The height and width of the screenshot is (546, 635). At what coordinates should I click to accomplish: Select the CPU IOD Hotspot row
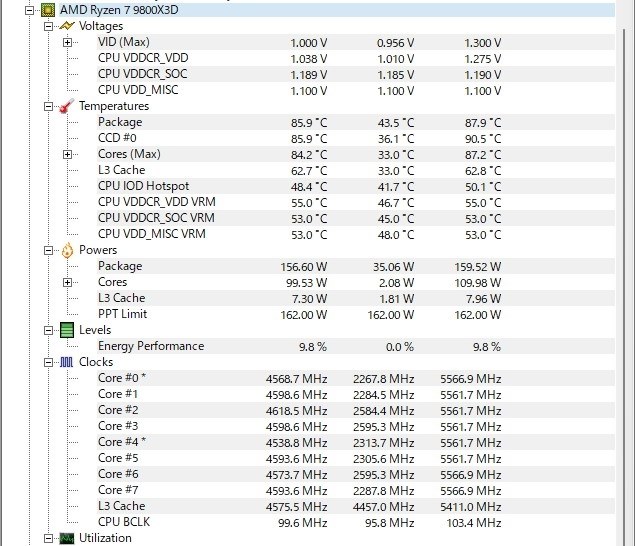pos(356,186)
